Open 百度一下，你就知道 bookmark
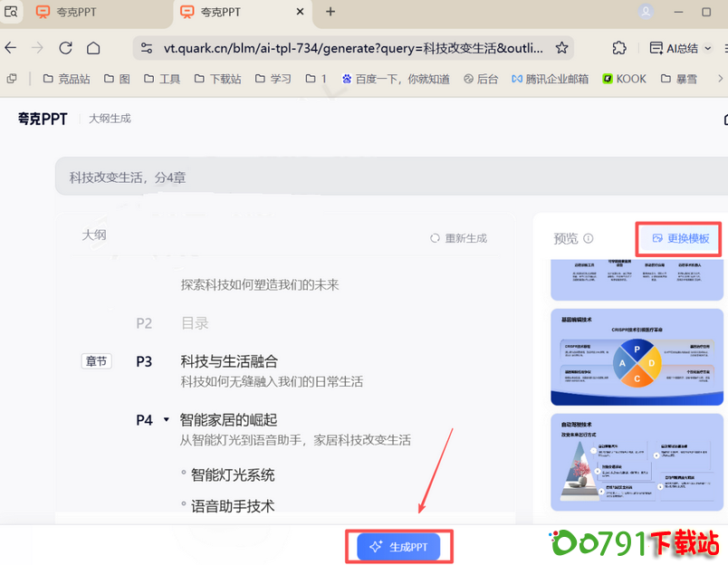The width and height of the screenshot is (728, 565). pos(396,79)
